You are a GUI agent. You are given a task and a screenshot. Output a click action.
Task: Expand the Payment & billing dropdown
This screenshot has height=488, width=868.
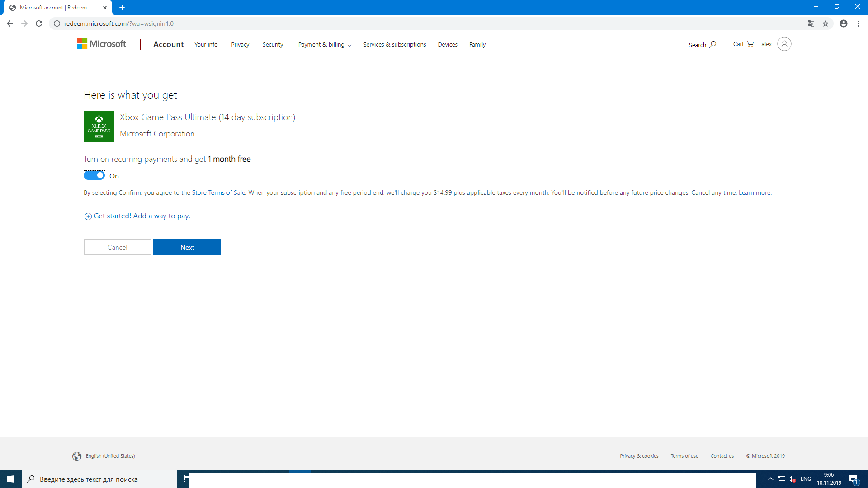(325, 44)
